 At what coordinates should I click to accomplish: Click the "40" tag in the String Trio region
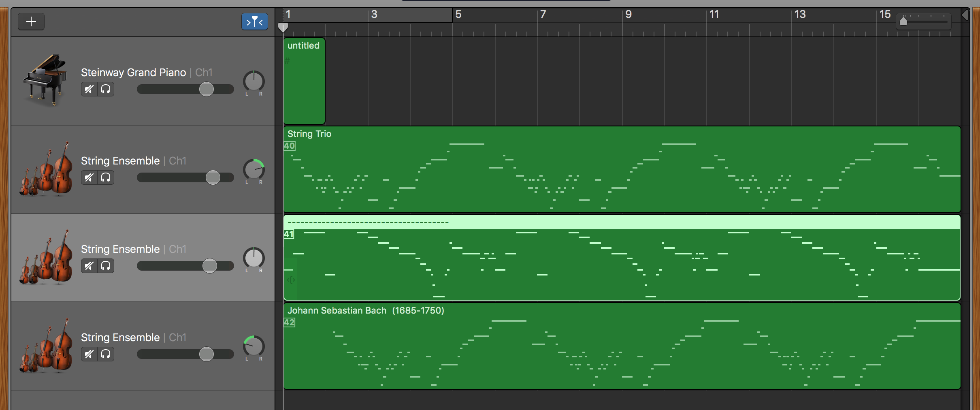click(290, 146)
